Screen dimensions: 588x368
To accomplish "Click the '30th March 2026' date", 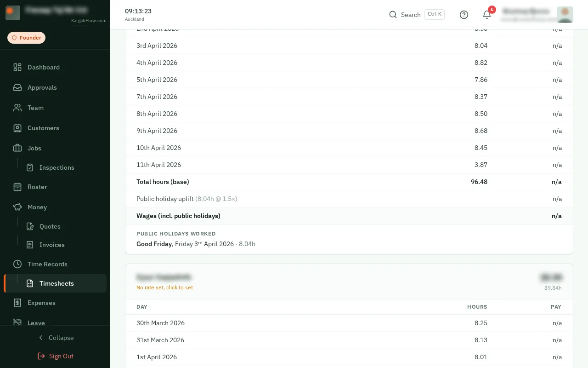I will point(160,323).
